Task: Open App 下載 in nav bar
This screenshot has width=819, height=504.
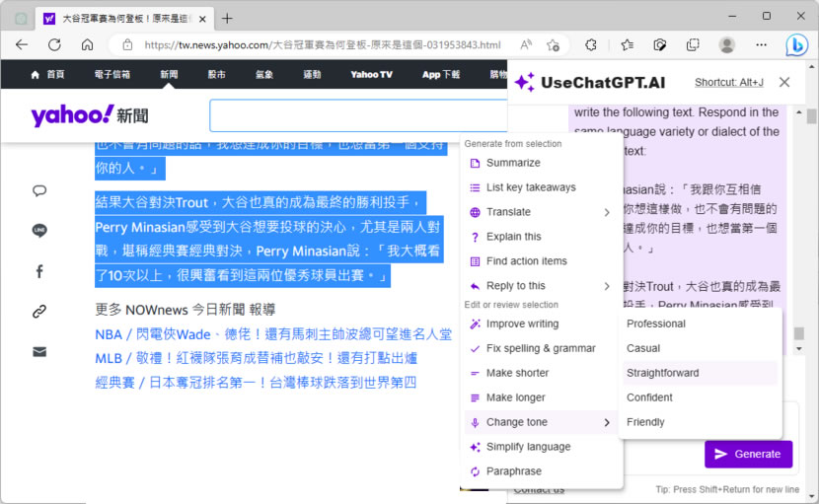Action: [x=441, y=75]
